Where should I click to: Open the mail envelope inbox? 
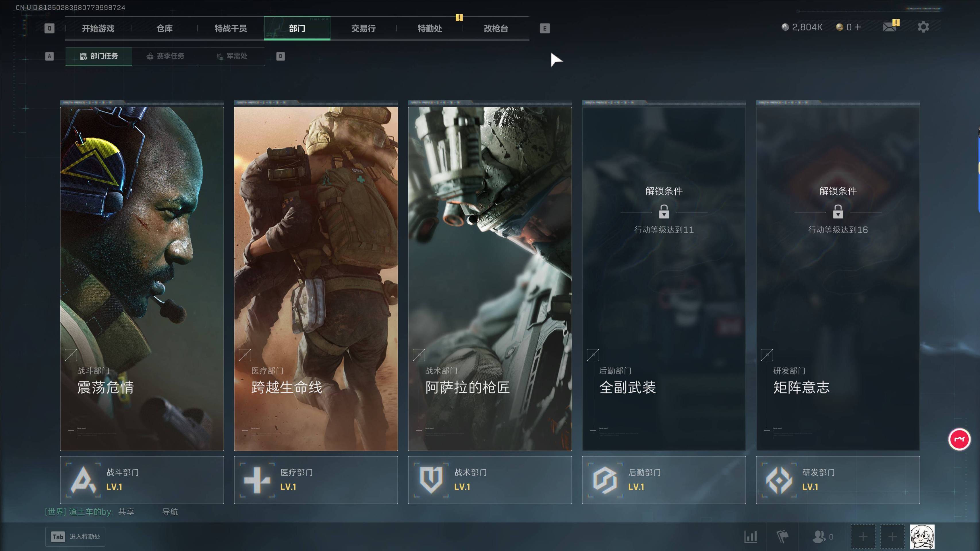tap(890, 27)
